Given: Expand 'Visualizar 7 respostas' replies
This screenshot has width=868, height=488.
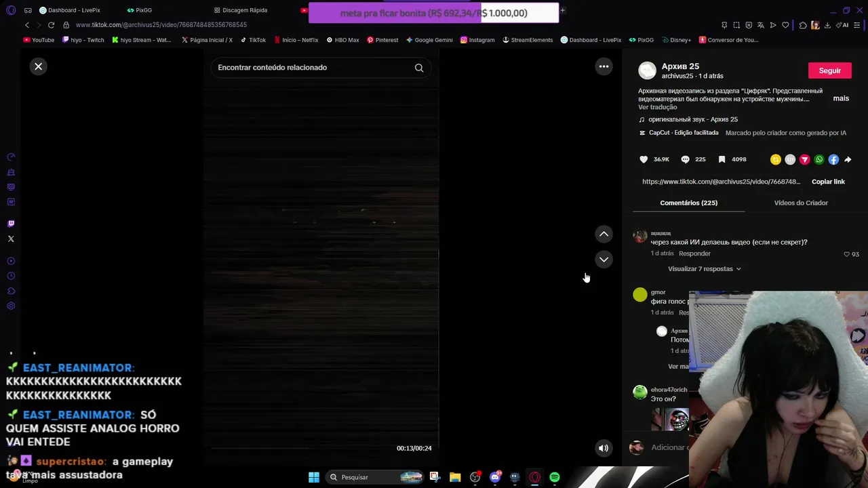Looking at the screenshot, I should (x=705, y=269).
